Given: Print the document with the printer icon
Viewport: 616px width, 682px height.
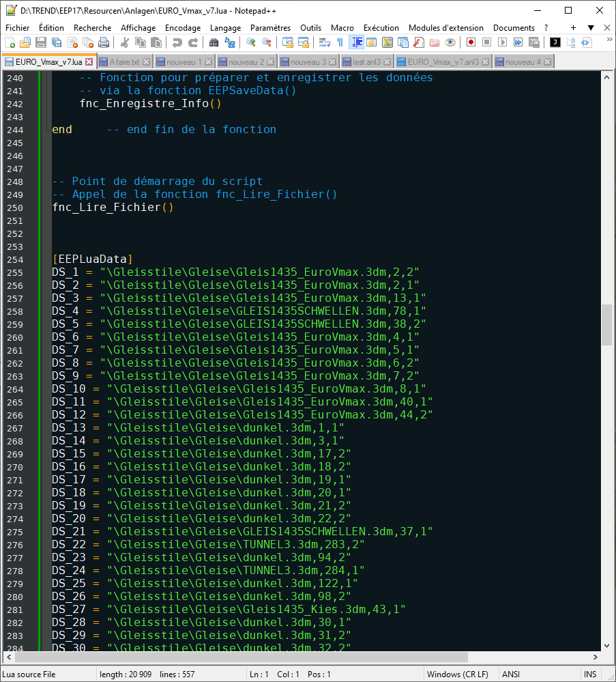Looking at the screenshot, I should (104, 42).
